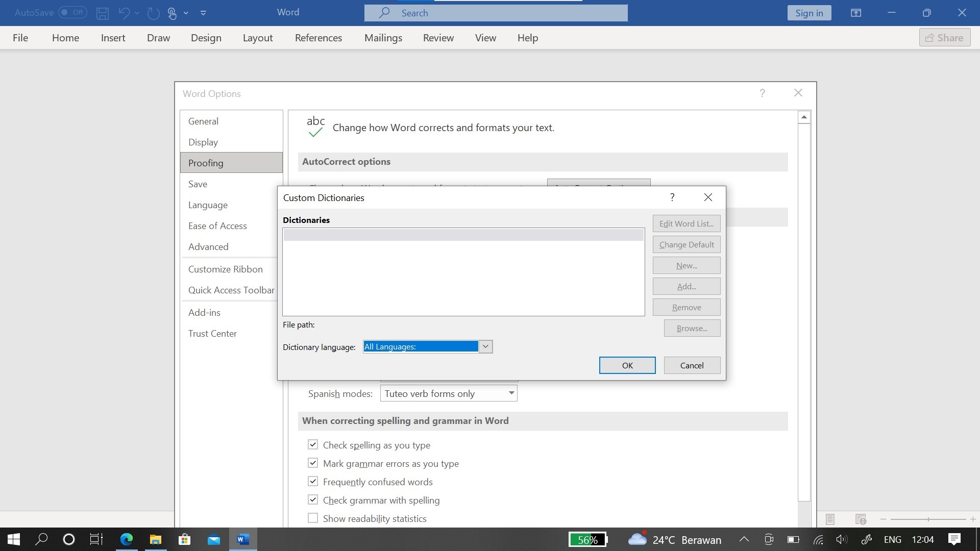Click the Touch/Mouse mode icon
Screen dimensions: 980x551
(x=173, y=13)
